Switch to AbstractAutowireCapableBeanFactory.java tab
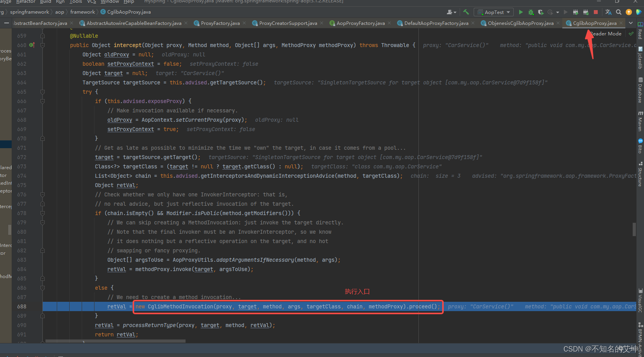This screenshot has width=644, height=357. 134,23
